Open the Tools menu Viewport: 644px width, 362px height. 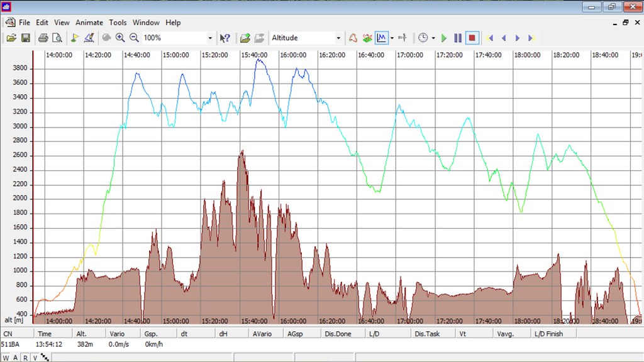point(118,23)
